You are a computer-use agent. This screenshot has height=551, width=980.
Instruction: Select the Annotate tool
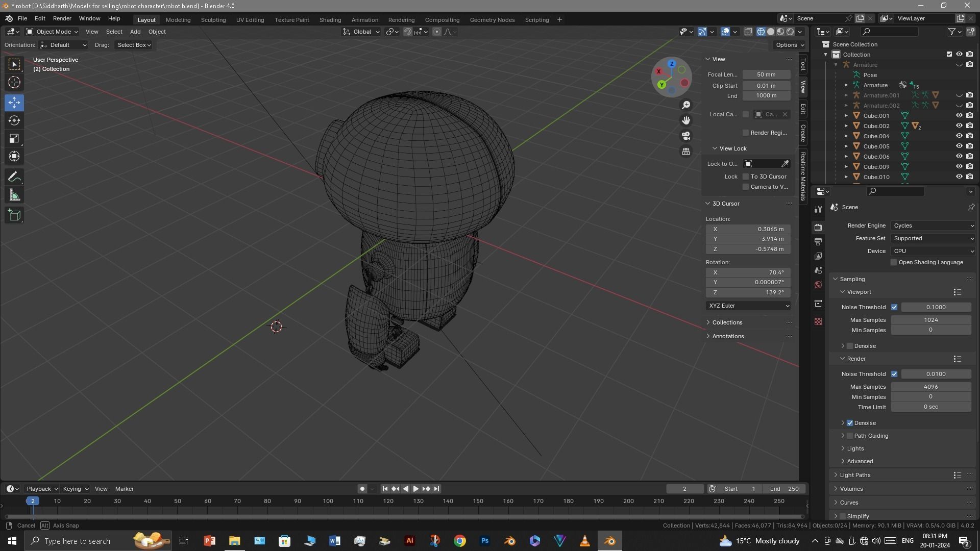coord(14,177)
